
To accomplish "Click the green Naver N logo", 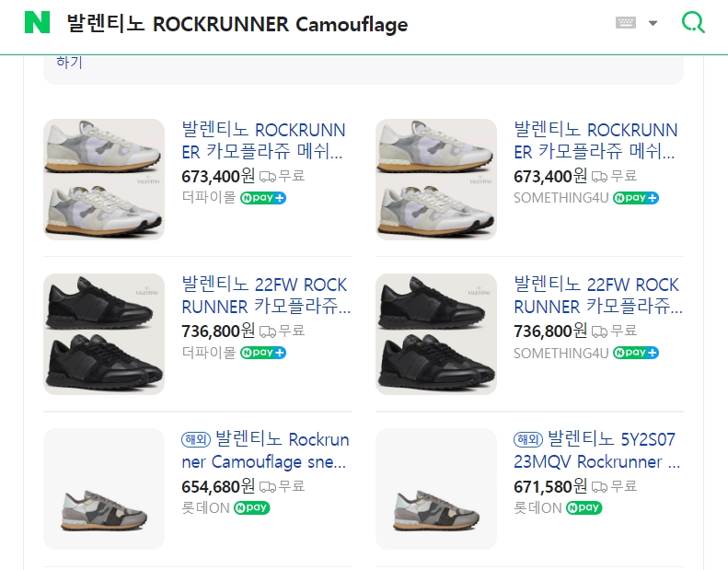I will (37, 23).
